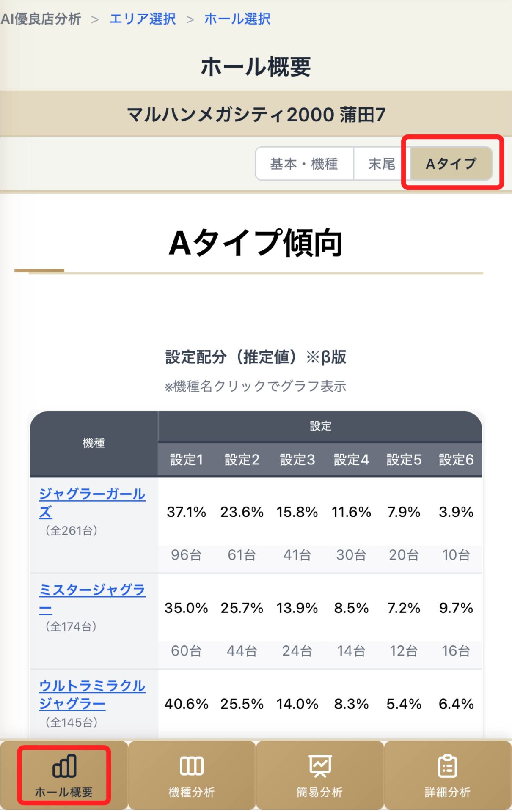Switch to the 基本・機種 tab
The width and height of the screenshot is (512, 812).
[x=304, y=164]
